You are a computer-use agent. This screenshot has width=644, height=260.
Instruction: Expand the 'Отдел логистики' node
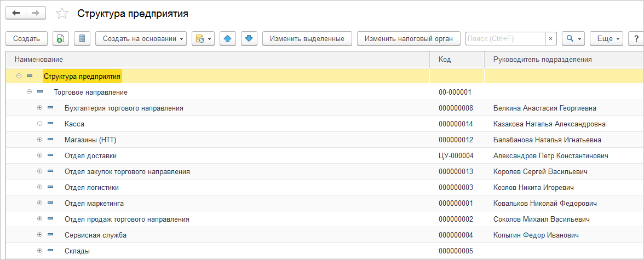(x=39, y=187)
